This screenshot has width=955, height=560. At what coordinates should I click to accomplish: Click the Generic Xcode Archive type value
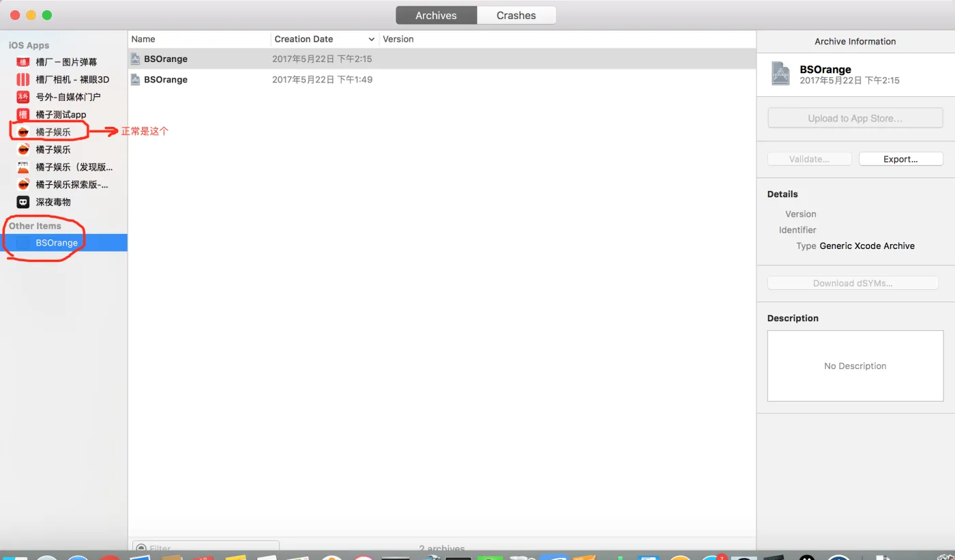pyautogui.click(x=867, y=246)
